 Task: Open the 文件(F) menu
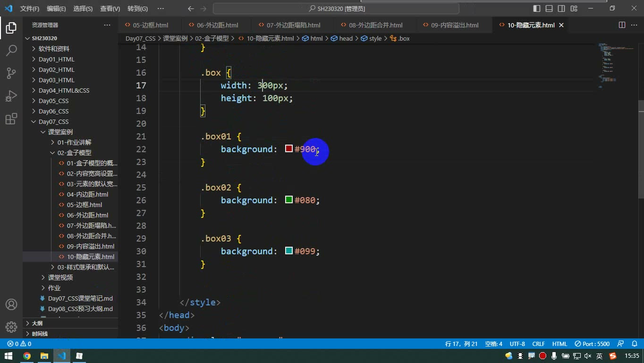tap(30, 9)
